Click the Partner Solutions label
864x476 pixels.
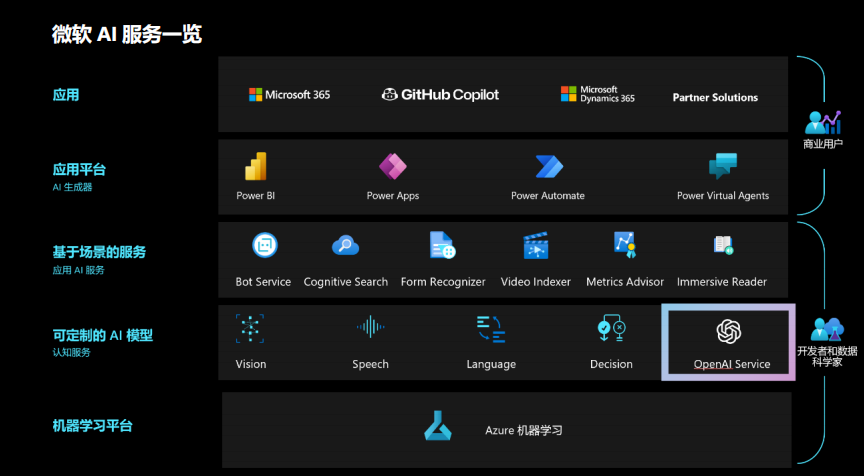click(715, 98)
